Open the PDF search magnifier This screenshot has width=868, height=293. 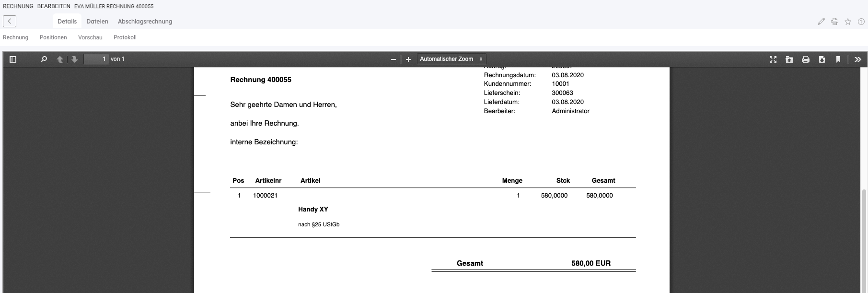coord(44,59)
